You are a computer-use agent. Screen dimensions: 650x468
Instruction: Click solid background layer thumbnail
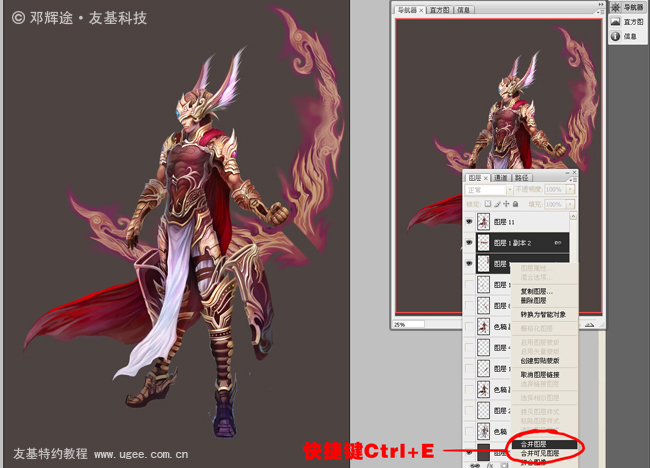pyautogui.click(x=483, y=452)
